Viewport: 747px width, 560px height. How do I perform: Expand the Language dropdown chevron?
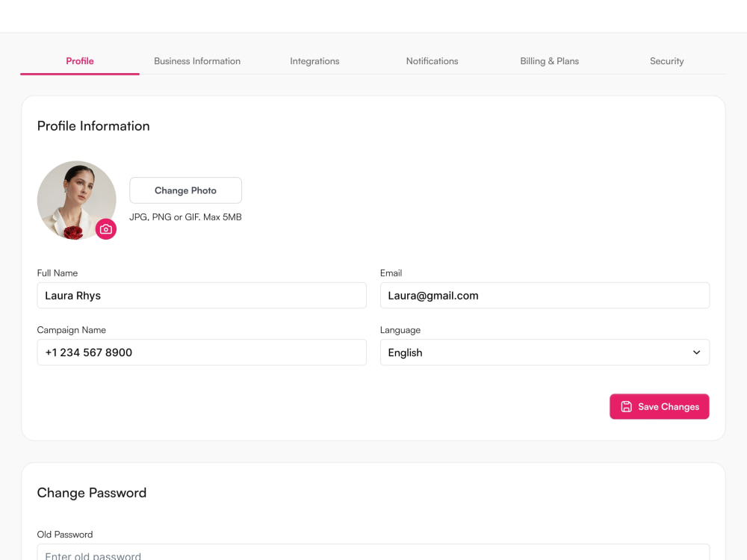point(696,352)
